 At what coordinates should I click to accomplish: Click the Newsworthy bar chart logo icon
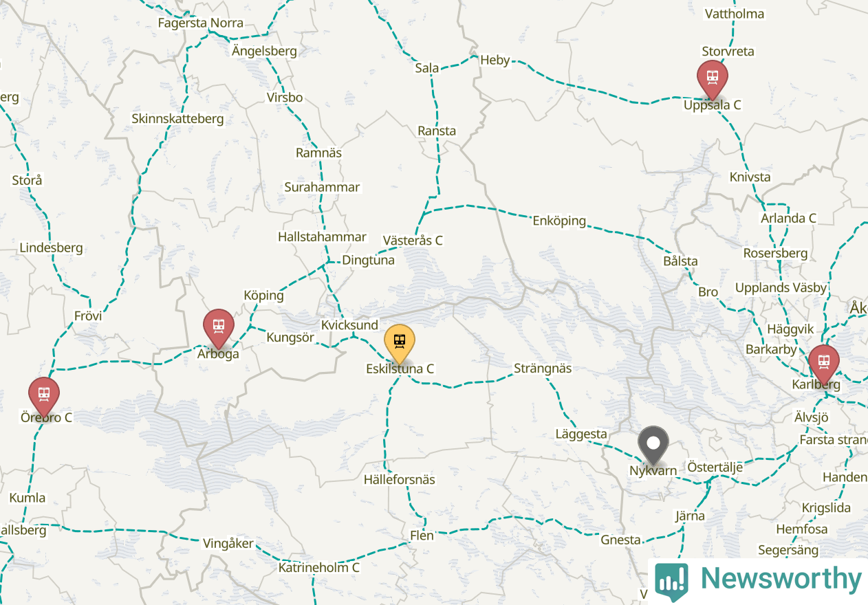[x=671, y=582]
